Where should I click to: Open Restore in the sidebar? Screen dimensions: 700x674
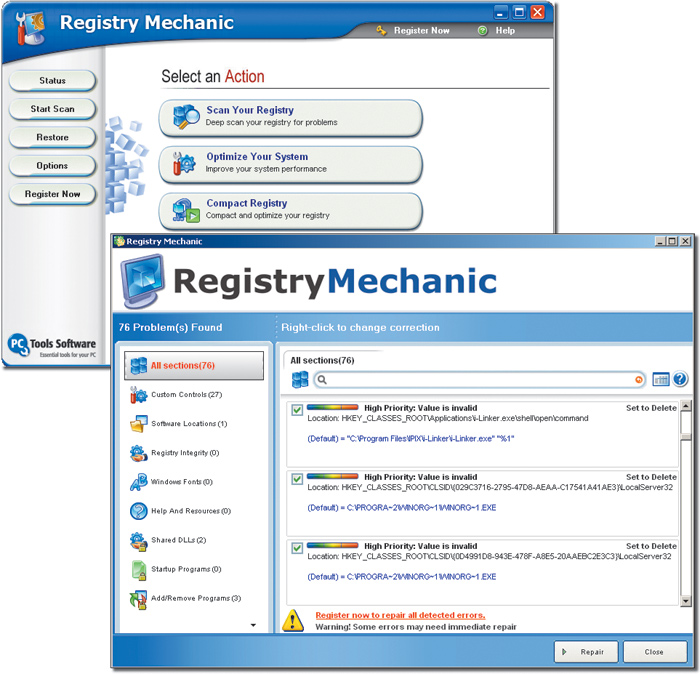(x=52, y=137)
